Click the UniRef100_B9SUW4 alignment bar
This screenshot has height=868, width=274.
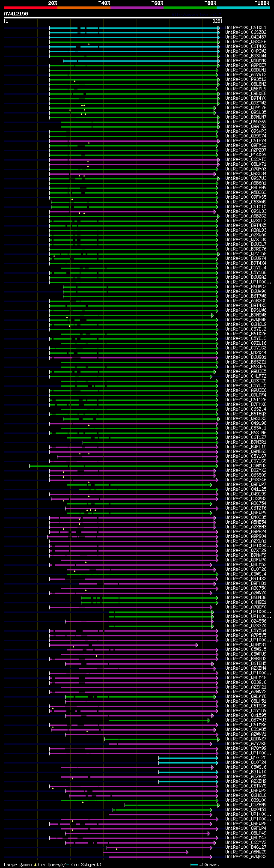[134, 56]
